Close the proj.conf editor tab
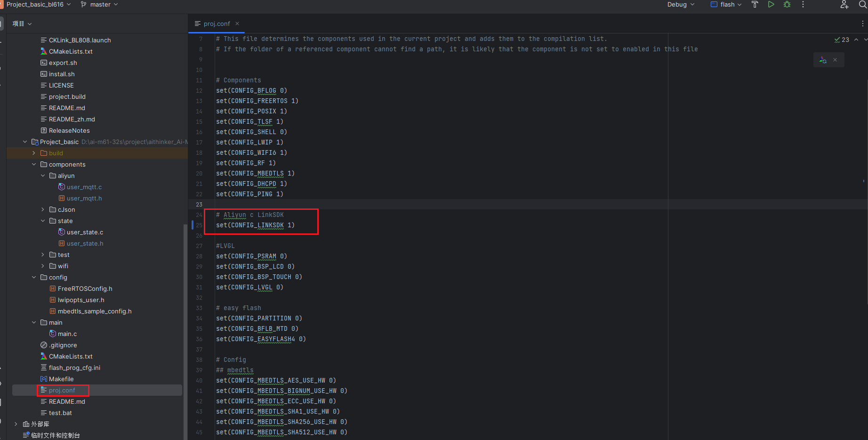868x440 pixels. tap(237, 24)
